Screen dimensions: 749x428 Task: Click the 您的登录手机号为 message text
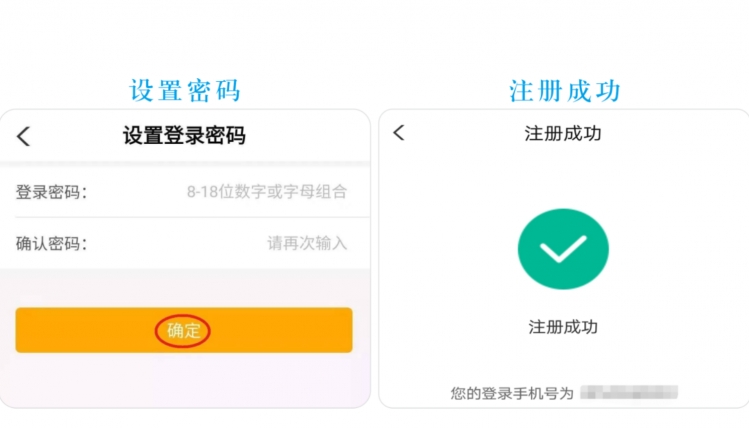(512, 393)
